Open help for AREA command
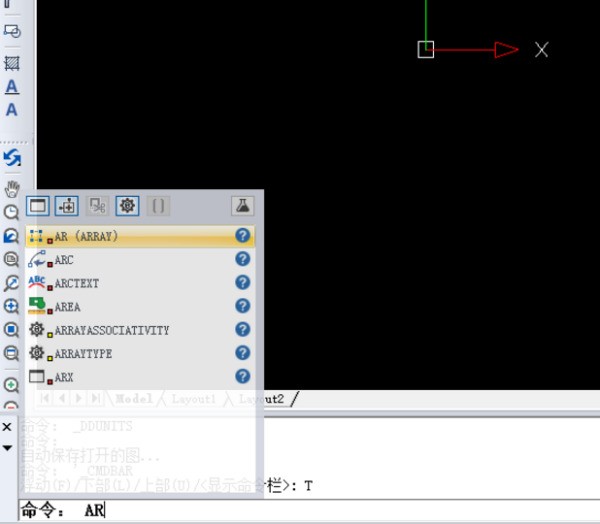600x524 pixels. [243, 306]
